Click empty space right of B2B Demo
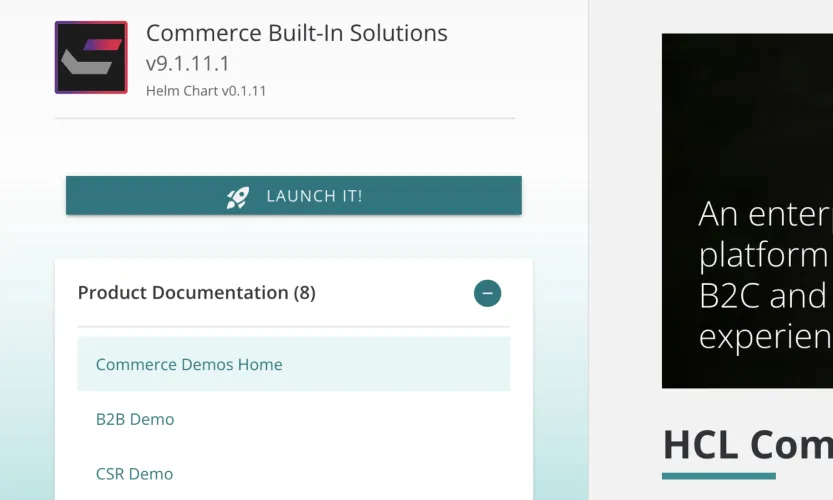 tap(350, 419)
